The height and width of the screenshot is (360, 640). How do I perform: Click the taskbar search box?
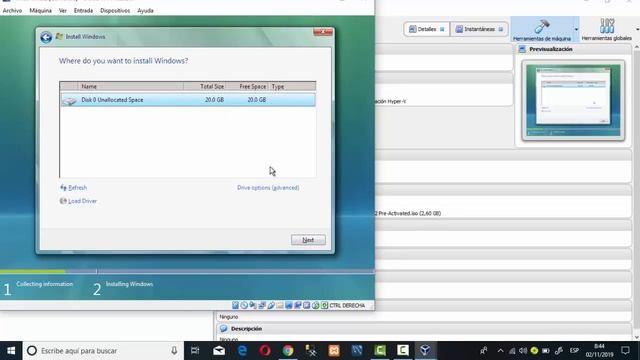coord(102,351)
